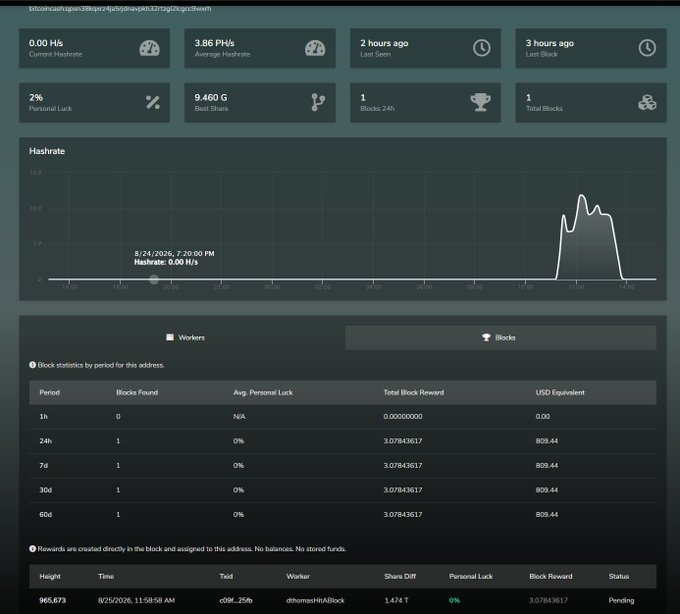Click the hashrate peak on the chart
This screenshot has width=680, height=614.
tap(581, 196)
